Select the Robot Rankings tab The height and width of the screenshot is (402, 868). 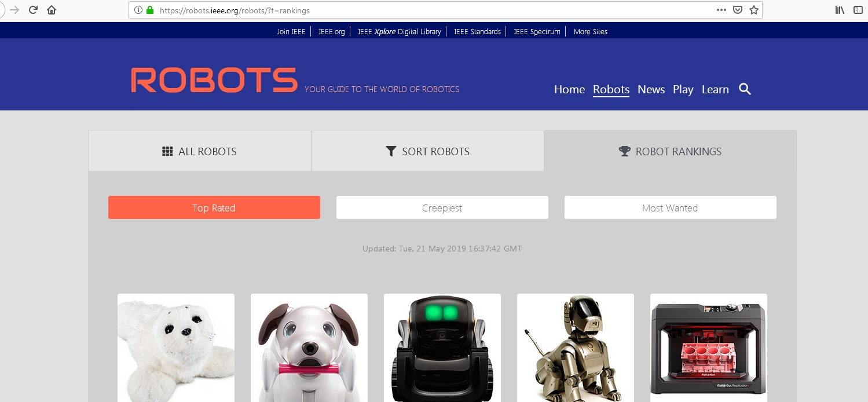point(671,151)
